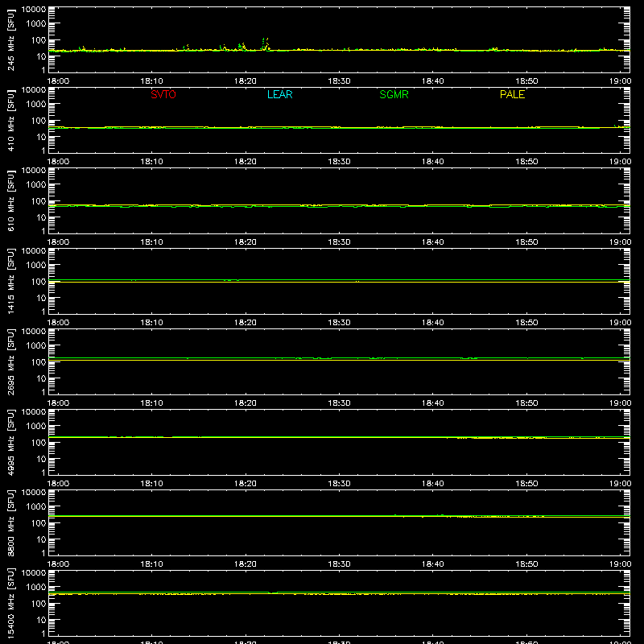
Task: Select the '2695 MHz [SFU]' axis title
Action: coord(10,361)
